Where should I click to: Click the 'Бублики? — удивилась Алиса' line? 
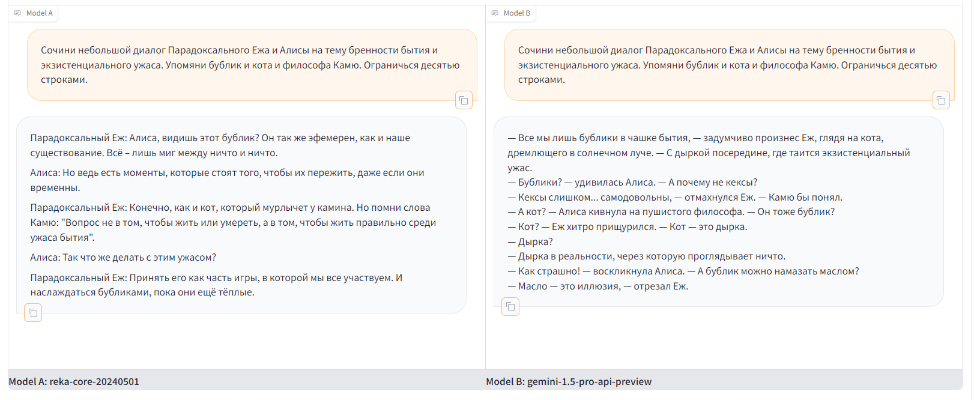633,183
